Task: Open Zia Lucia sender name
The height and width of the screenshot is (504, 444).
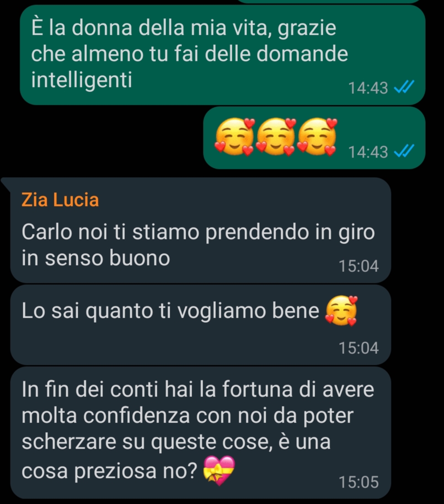Action: [x=60, y=200]
